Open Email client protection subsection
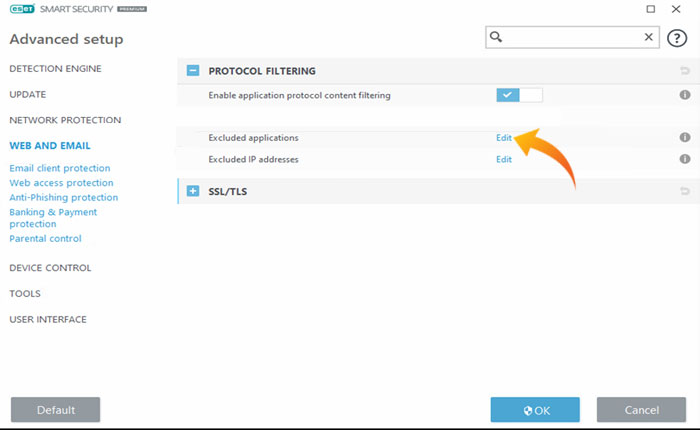The width and height of the screenshot is (700, 430). pyautogui.click(x=60, y=168)
